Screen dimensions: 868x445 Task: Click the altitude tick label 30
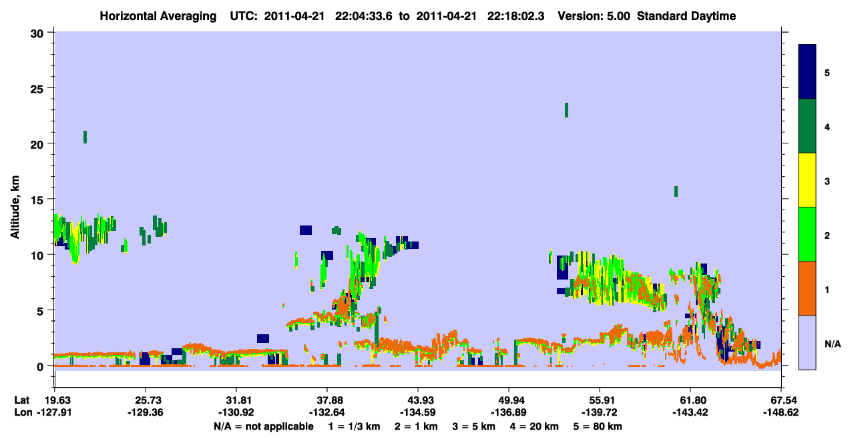[39, 33]
